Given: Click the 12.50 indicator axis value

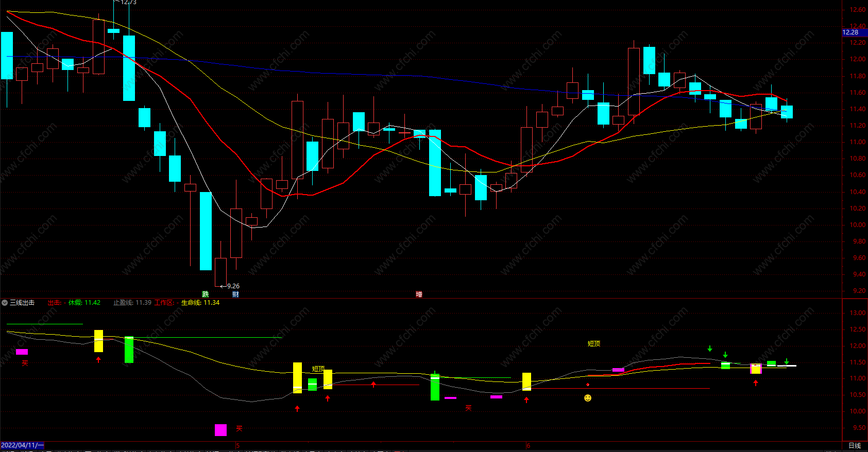Looking at the screenshot, I should point(858,329).
